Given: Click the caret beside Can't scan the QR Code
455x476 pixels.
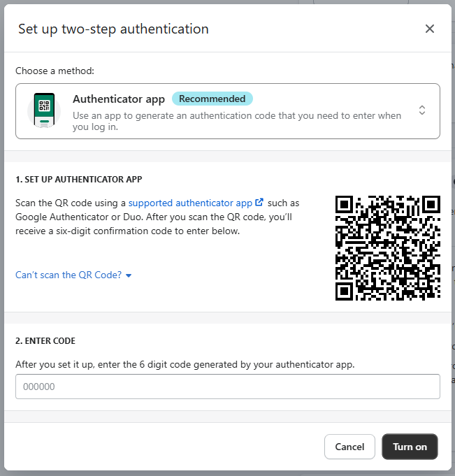Looking at the screenshot, I should [x=129, y=275].
